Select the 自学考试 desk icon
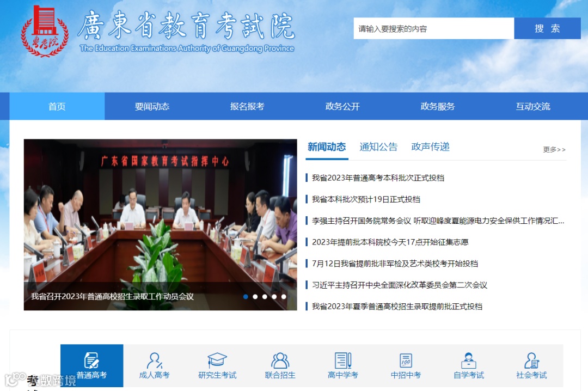 click(468, 361)
